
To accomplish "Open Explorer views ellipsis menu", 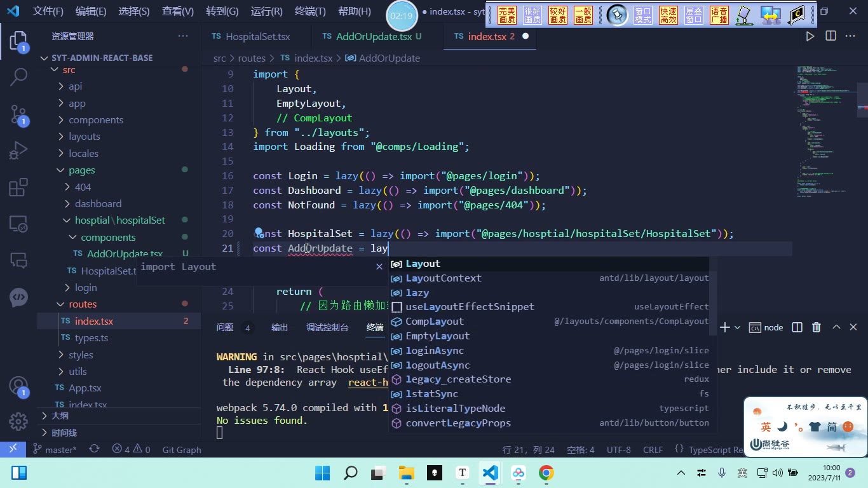I will click(183, 36).
